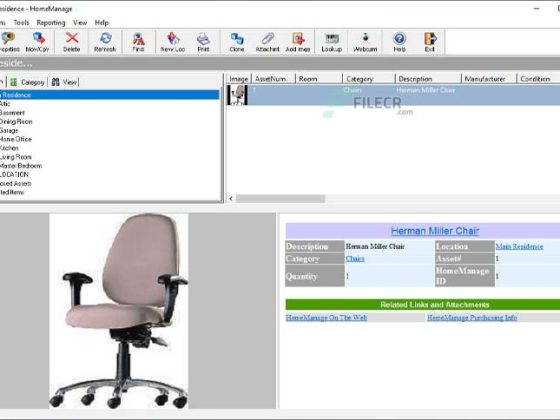The image size is (560, 420).
Task: Sort by the Image column header
Action: (239, 79)
